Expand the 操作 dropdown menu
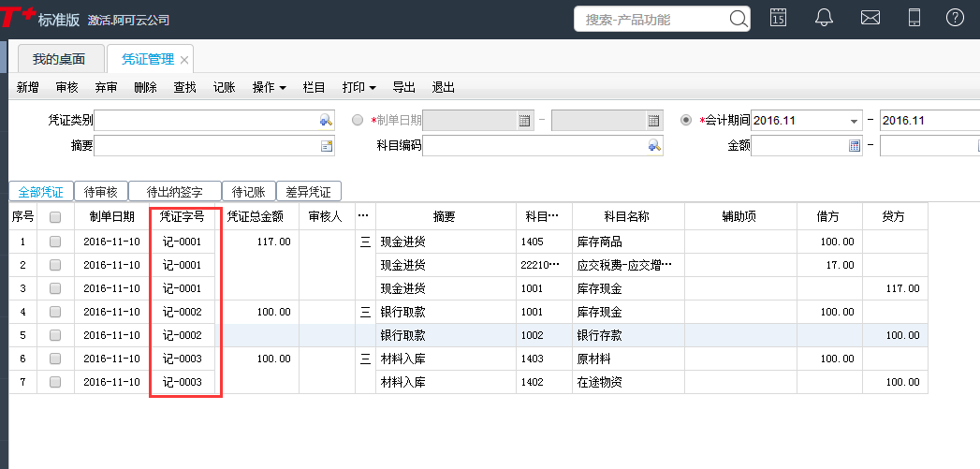The image size is (980, 469). point(269,88)
